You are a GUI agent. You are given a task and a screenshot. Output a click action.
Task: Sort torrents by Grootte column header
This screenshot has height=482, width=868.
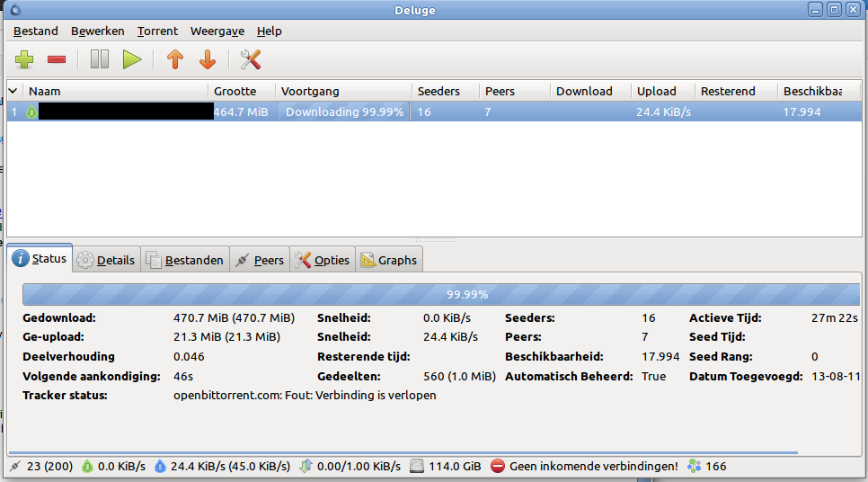[x=242, y=91]
